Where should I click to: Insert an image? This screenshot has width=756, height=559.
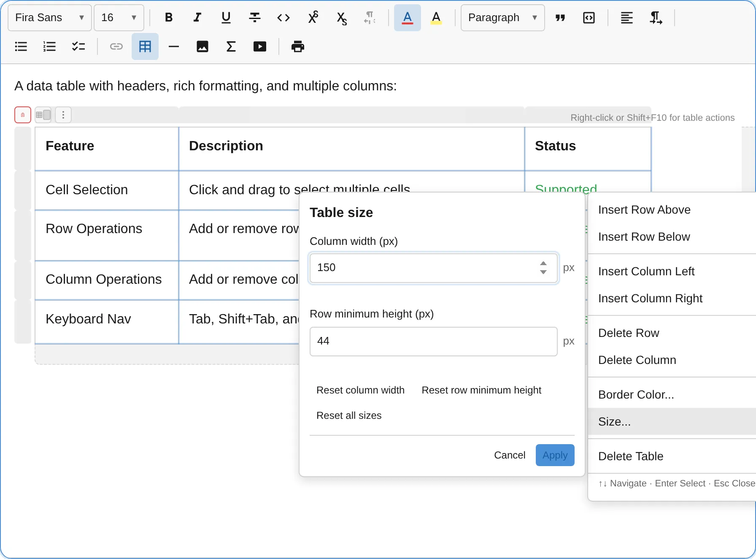click(202, 46)
